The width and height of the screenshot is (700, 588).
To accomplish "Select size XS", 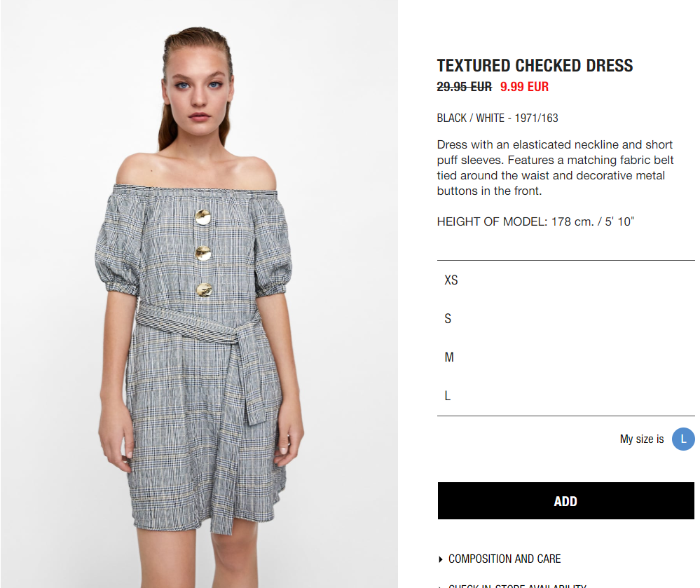I will click(565, 280).
